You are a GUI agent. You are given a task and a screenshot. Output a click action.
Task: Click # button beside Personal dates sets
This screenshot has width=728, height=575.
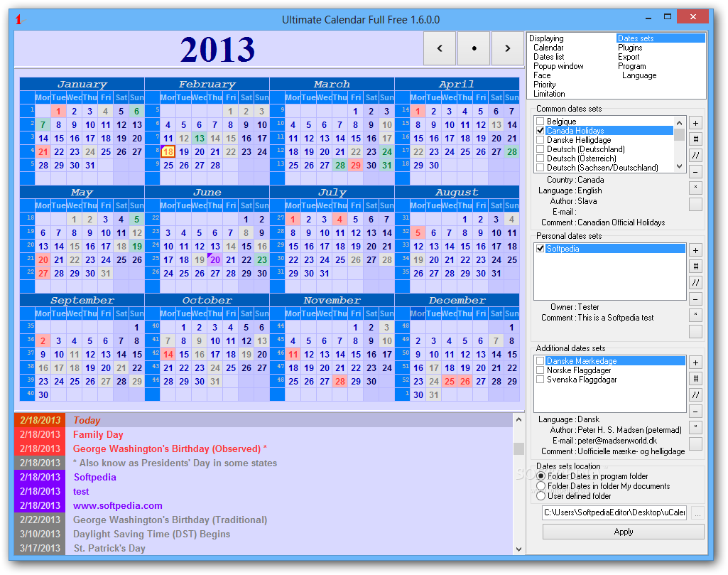(x=695, y=267)
